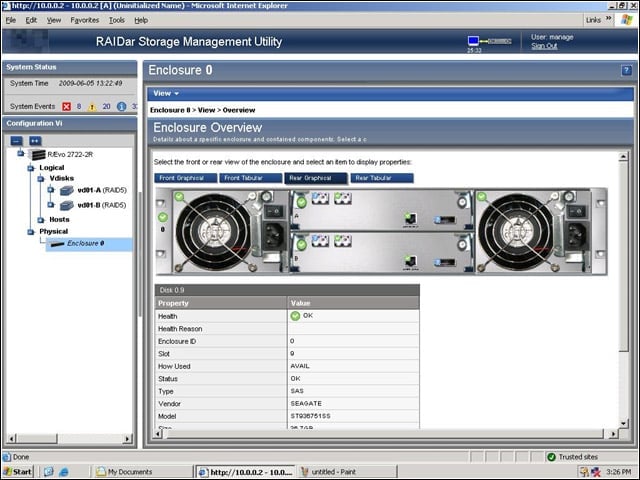Viewport: 640px width, 480px height.
Task: Click the connection status monitor icon
Action: pos(473,41)
